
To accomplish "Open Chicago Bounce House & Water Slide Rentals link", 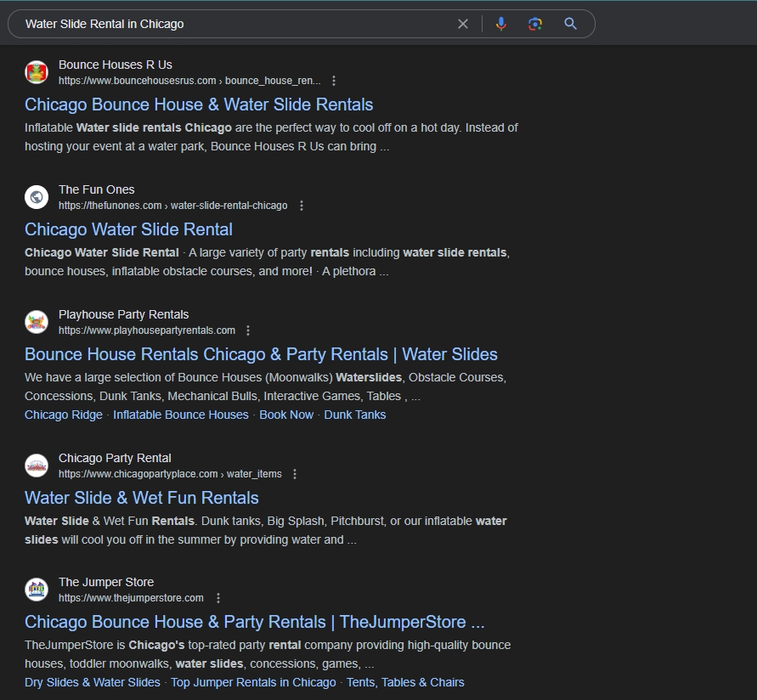I will pyautogui.click(x=199, y=104).
